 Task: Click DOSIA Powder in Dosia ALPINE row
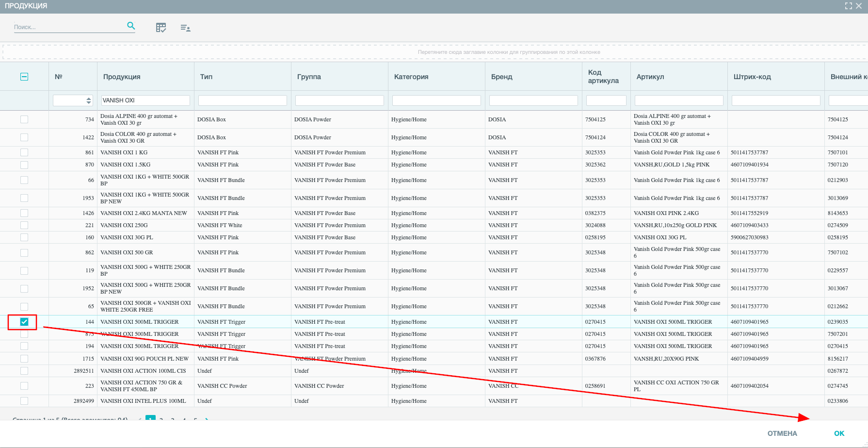point(313,119)
